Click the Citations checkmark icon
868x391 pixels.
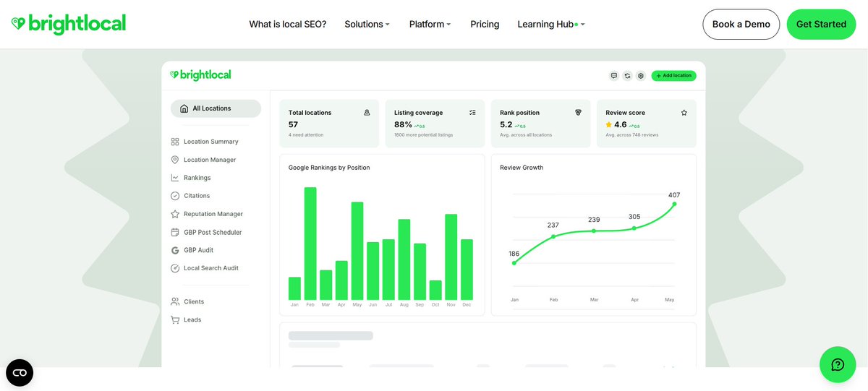coord(175,196)
